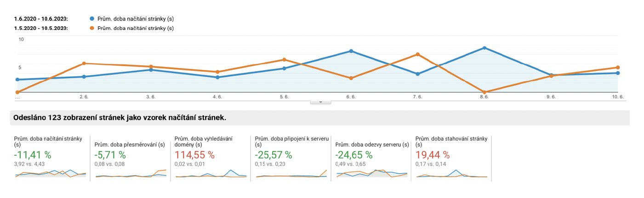Screen dimensions: 644x198
Task: Click the blue data point at 8. 6.
Action: click(484, 48)
